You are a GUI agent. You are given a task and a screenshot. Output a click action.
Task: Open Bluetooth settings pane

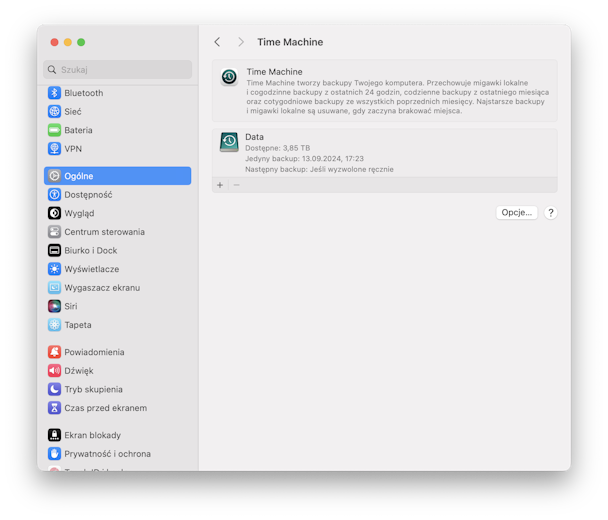click(x=117, y=93)
